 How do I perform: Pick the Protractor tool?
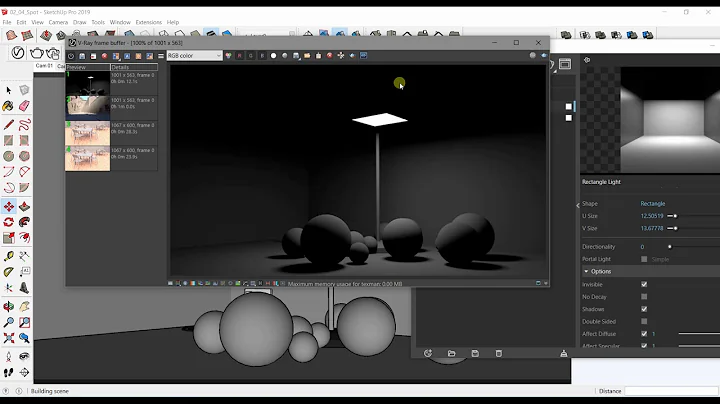click(x=9, y=272)
